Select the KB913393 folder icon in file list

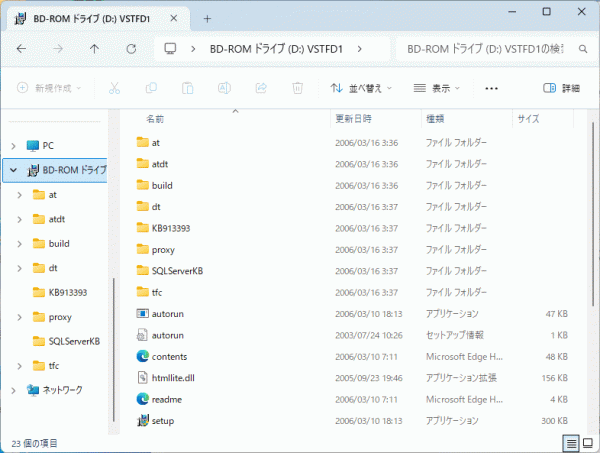142,228
